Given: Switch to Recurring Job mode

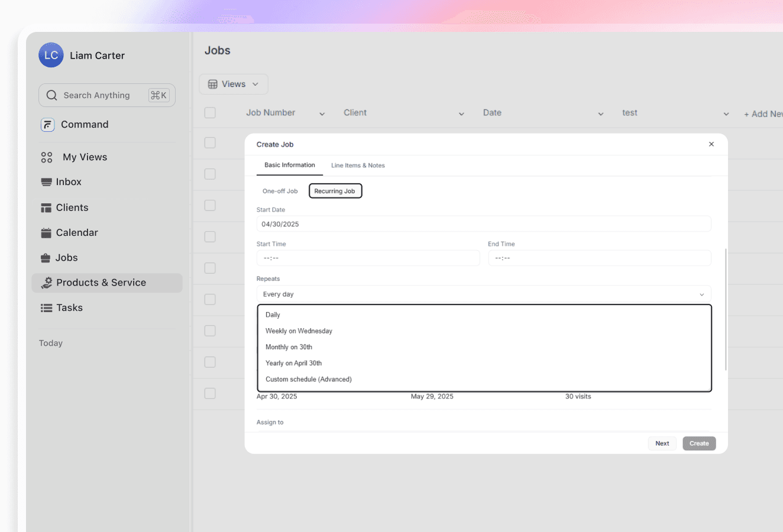Looking at the screenshot, I should [x=335, y=190].
